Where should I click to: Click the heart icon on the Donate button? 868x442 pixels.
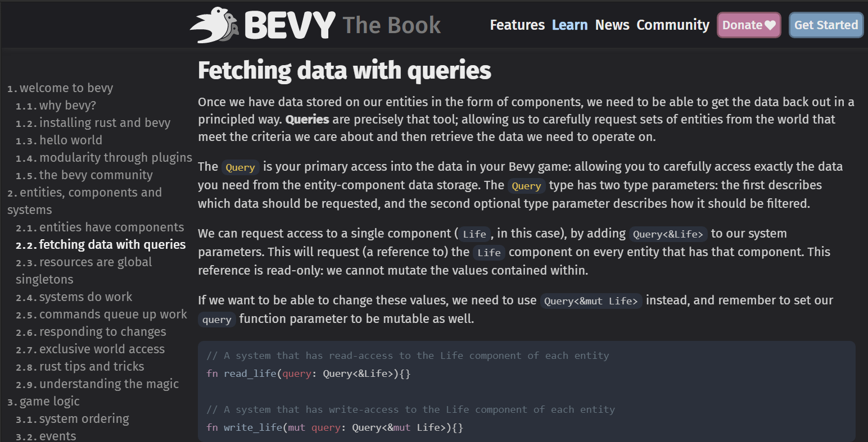click(x=770, y=25)
